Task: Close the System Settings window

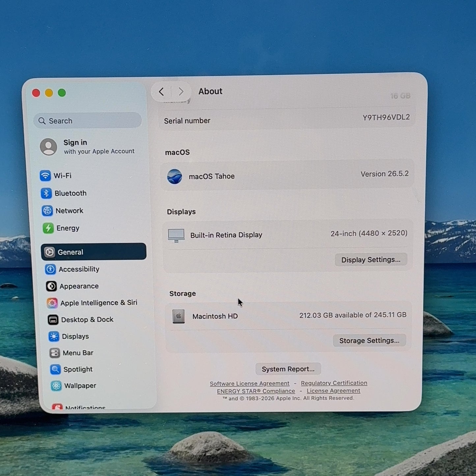Action: click(36, 93)
